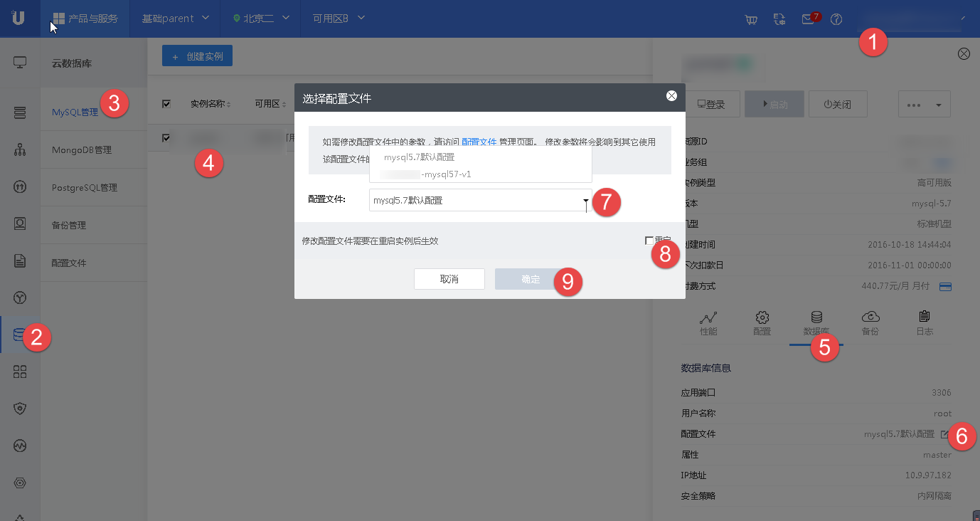Sort by 实例名称 column

pyautogui.click(x=211, y=104)
